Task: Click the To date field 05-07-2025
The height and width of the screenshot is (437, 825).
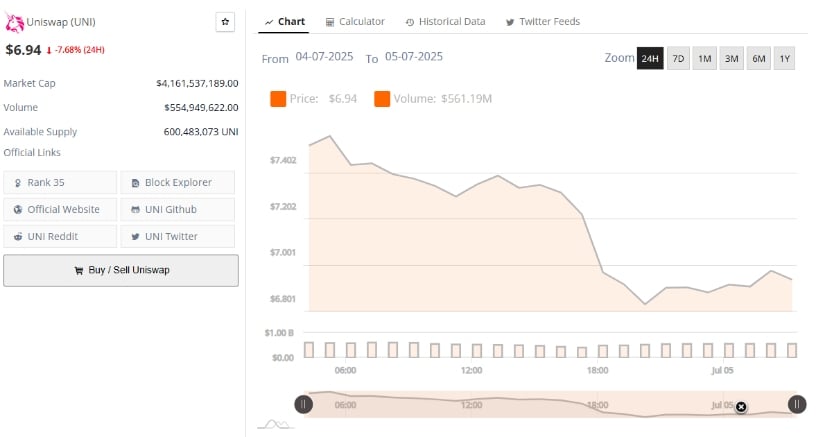Action: pos(414,57)
